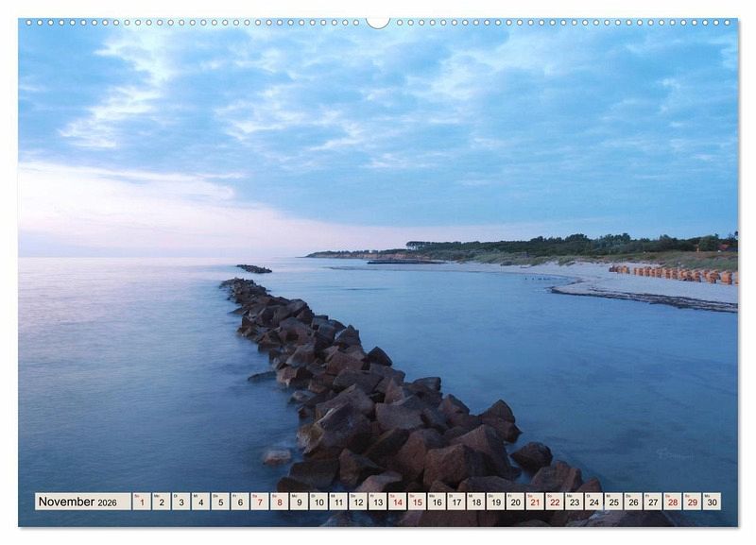
Task: Select day 17 in the calendar strip
Action: pyautogui.click(x=456, y=502)
